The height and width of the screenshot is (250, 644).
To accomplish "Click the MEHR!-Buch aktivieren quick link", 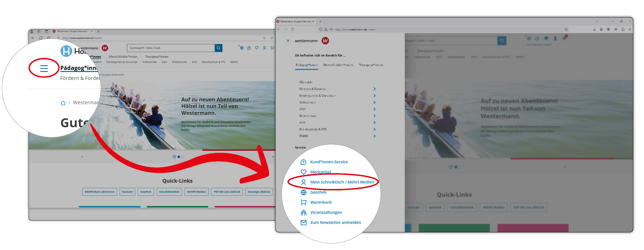I will point(100,192).
